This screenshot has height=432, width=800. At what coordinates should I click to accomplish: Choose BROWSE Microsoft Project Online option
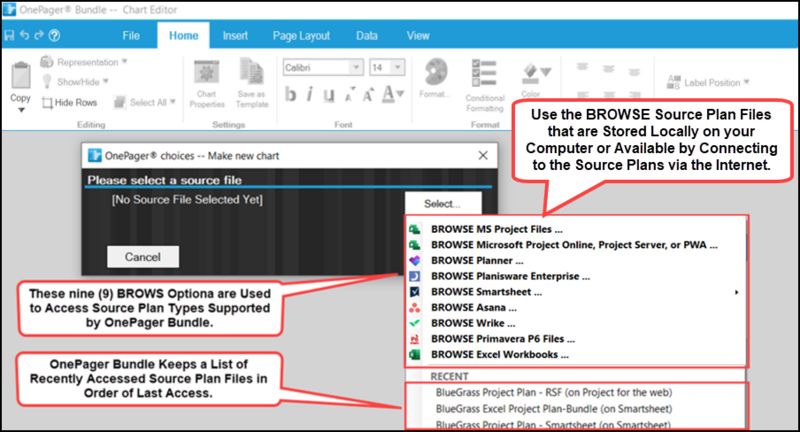576,245
